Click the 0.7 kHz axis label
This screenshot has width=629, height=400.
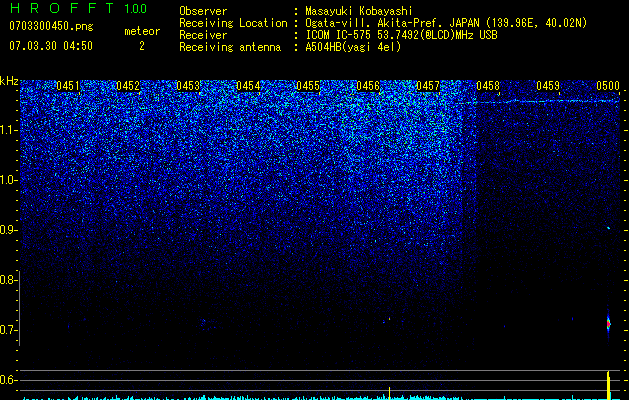(x=9, y=330)
